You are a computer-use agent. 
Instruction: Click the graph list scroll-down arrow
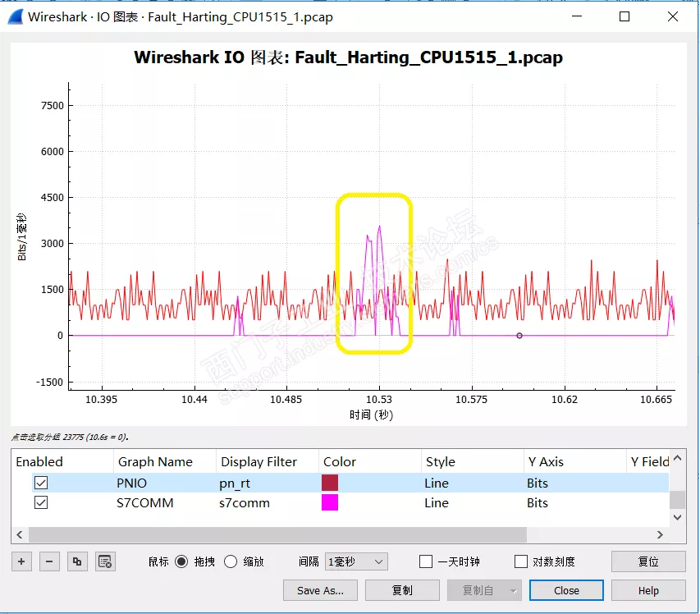point(677,517)
